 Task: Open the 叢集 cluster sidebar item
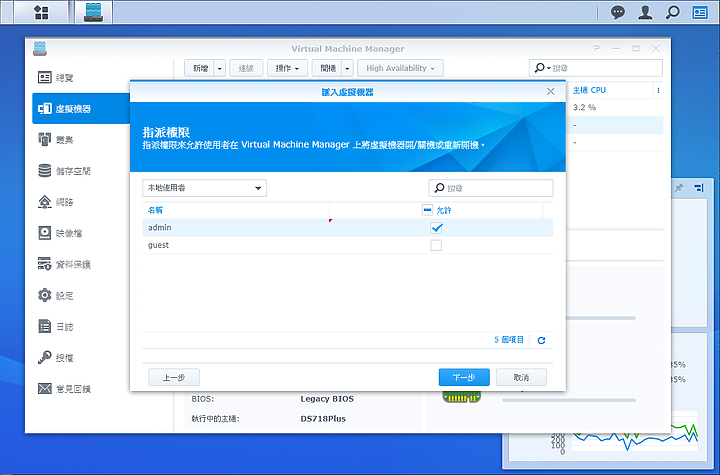click(x=81, y=140)
